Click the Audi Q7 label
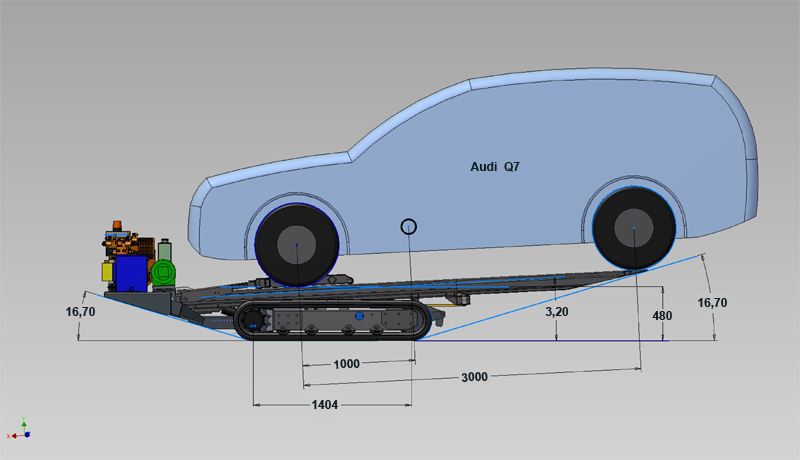The width and height of the screenshot is (800, 460). pos(495,167)
